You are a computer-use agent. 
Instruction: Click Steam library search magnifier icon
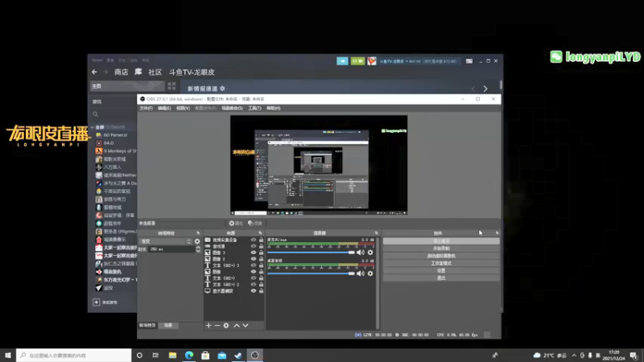95,114
